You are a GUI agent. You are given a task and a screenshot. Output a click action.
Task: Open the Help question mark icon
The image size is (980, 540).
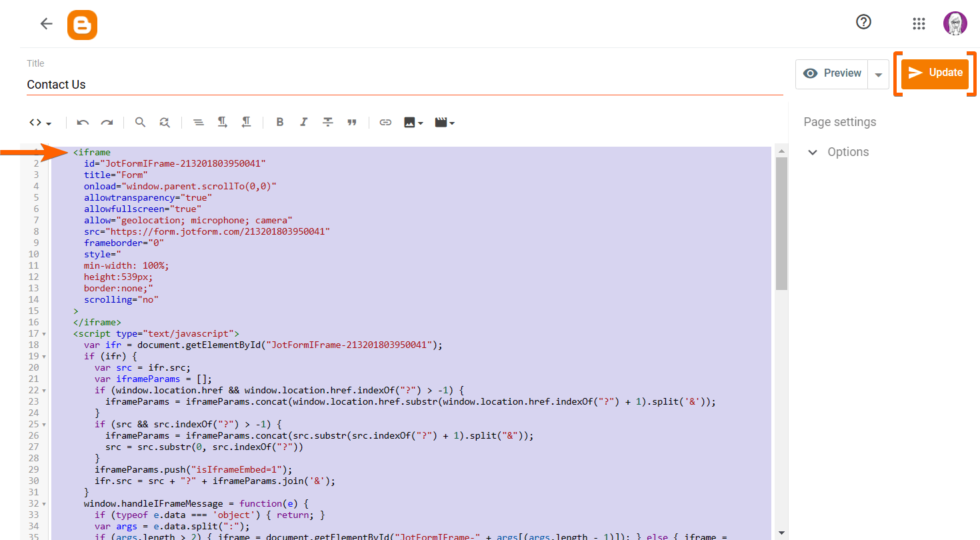863,22
